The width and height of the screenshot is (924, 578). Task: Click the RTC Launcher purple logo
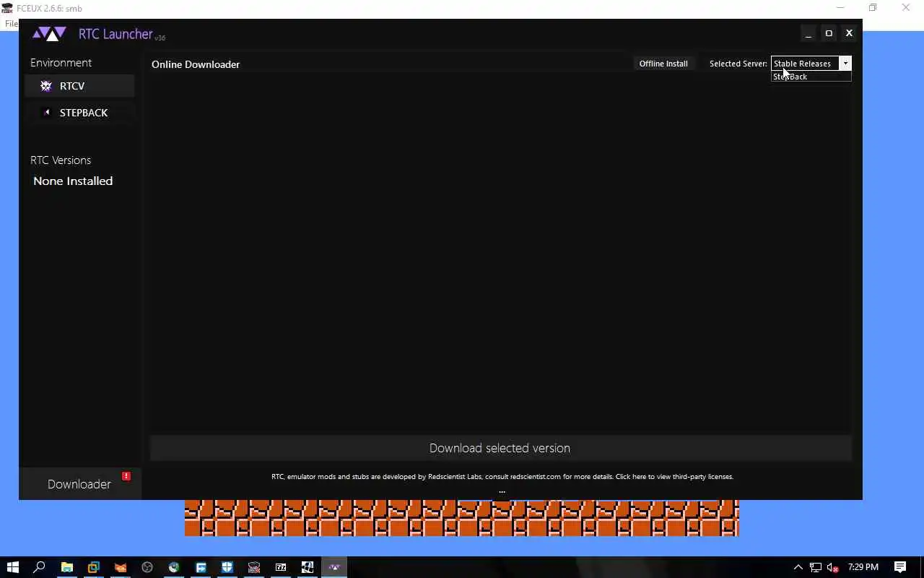tap(49, 34)
